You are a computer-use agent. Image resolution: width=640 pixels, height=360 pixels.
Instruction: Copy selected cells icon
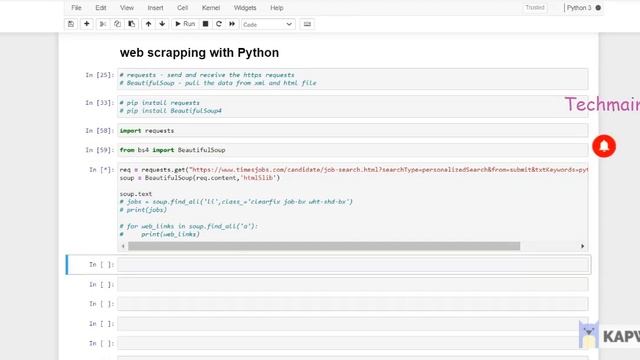[x=117, y=24]
